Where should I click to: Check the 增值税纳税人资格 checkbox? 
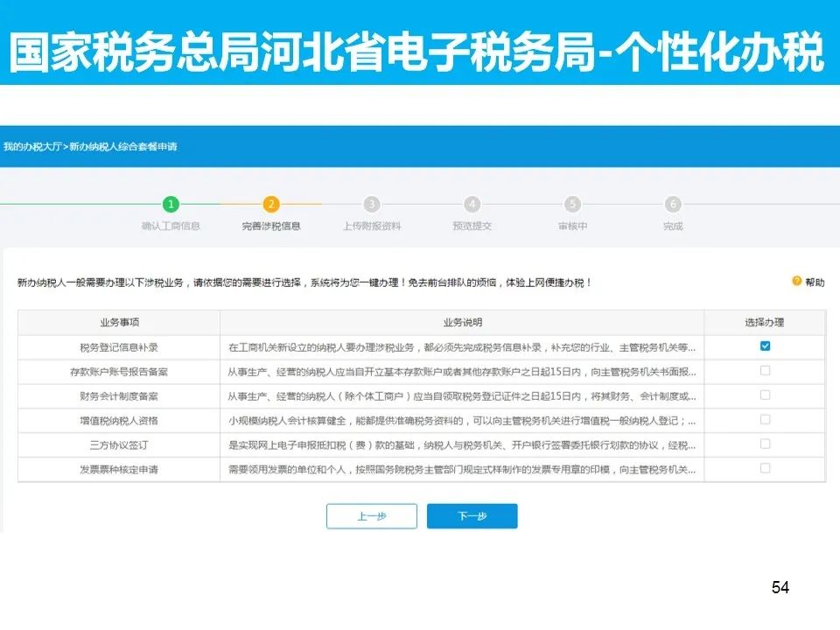point(765,419)
